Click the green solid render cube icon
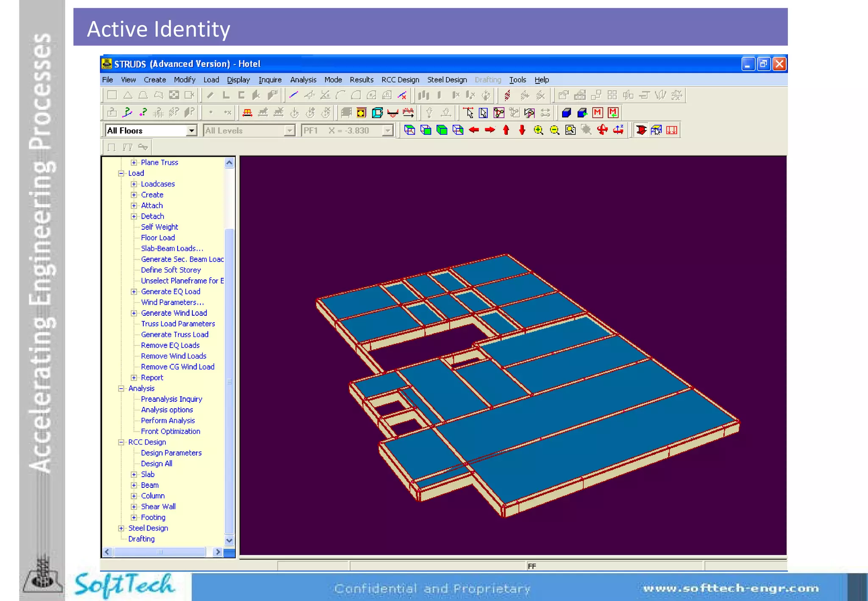 tap(442, 130)
